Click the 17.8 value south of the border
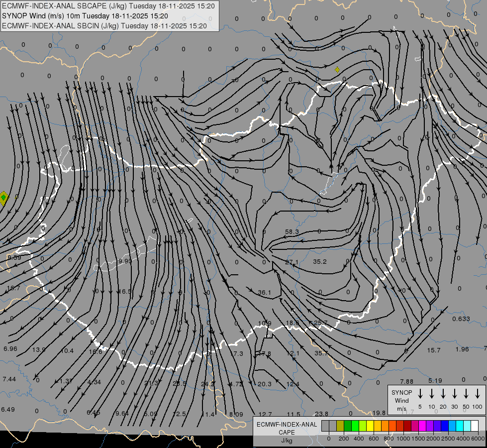This screenshot has width=487, height=448. 265,354
